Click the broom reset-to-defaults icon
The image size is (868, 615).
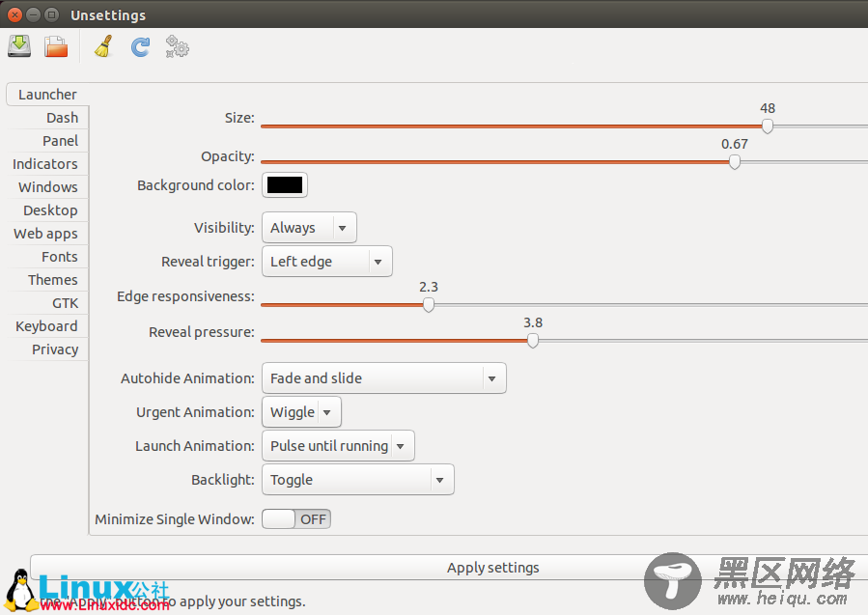(103, 46)
